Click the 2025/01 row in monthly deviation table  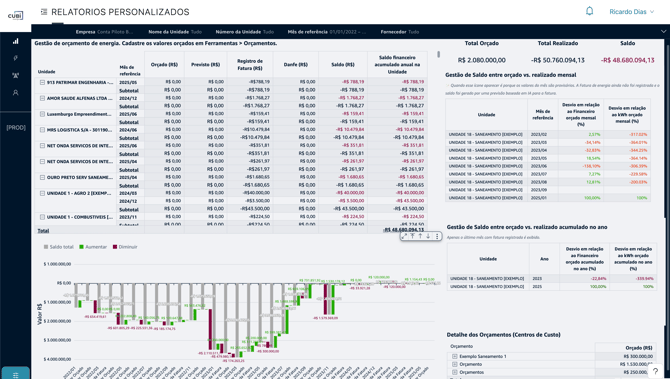click(x=548, y=198)
